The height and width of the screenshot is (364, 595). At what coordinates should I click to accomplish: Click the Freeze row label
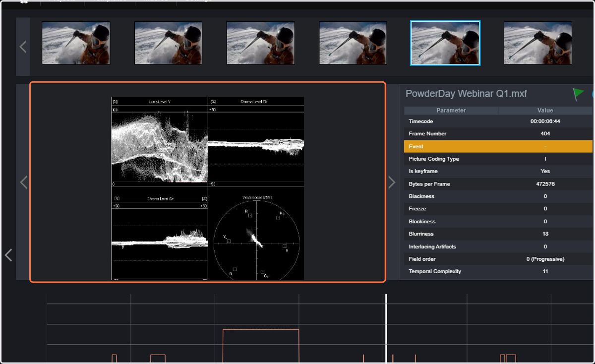pyautogui.click(x=417, y=209)
